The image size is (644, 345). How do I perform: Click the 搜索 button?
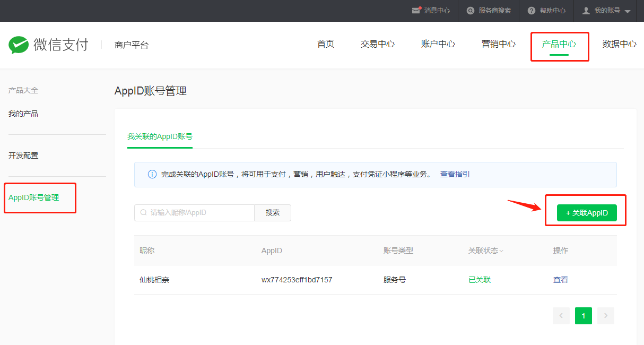coord(273,212)
